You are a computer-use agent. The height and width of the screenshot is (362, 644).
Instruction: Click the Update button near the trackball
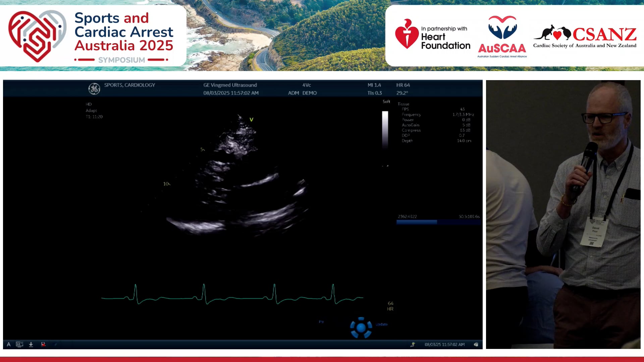coord(382,324)
